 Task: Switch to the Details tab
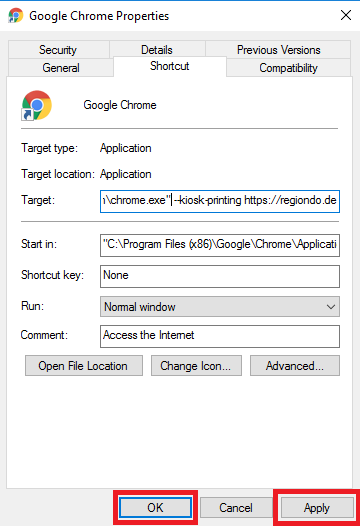157,50
